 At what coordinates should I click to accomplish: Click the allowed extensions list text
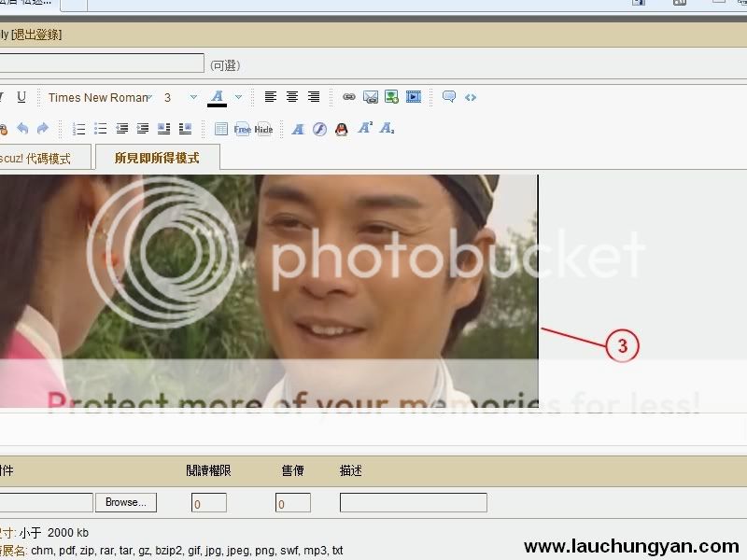point(187,551)
